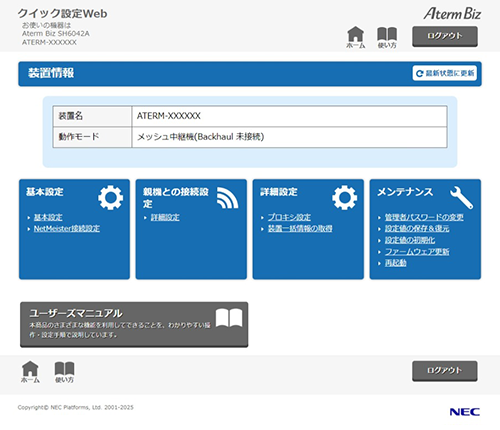Open 詳細設定 link under 親機との接続設定
Screen dimensions: 500x430
(165, 217)
